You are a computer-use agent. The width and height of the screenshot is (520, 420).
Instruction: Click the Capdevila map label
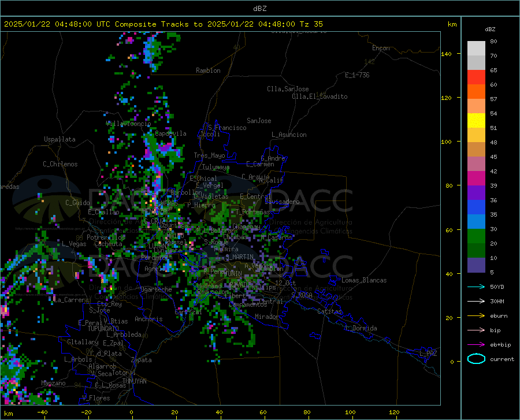tap(170, 133)
